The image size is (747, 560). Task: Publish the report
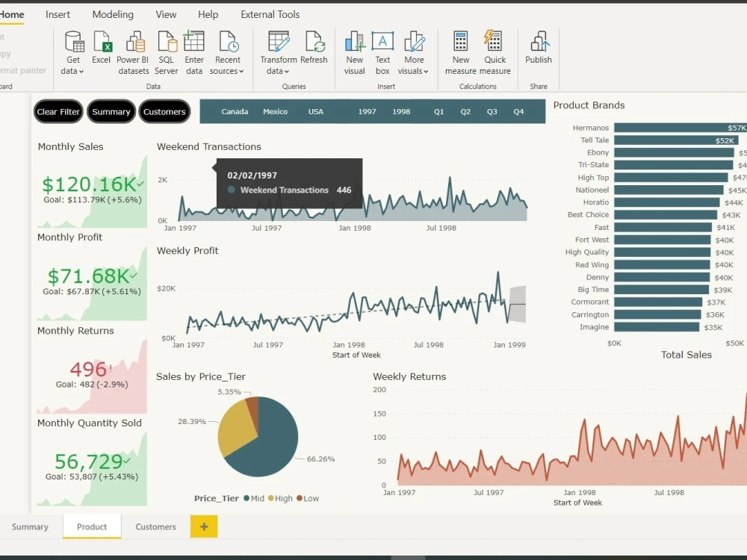[538, 51]
